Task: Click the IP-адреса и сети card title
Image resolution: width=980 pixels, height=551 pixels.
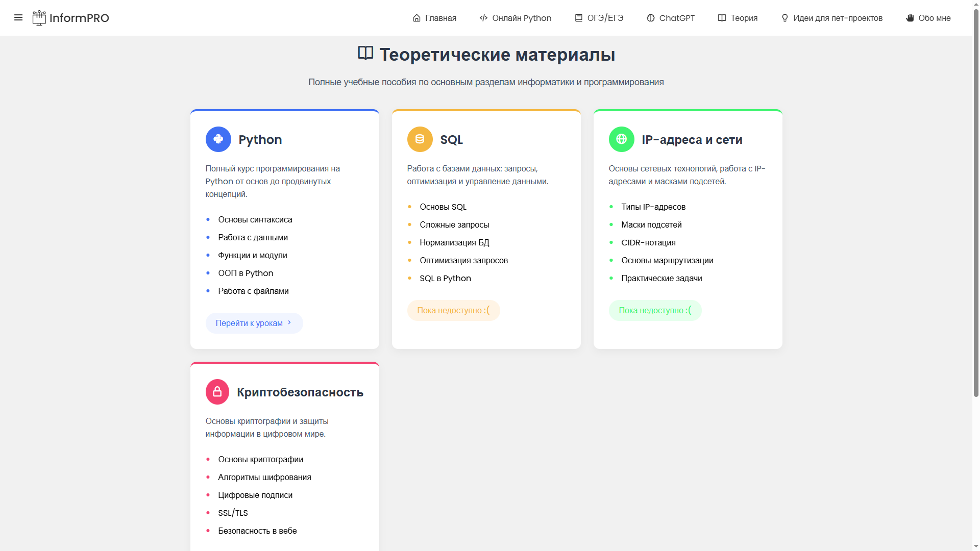Action: coord(692,140)
